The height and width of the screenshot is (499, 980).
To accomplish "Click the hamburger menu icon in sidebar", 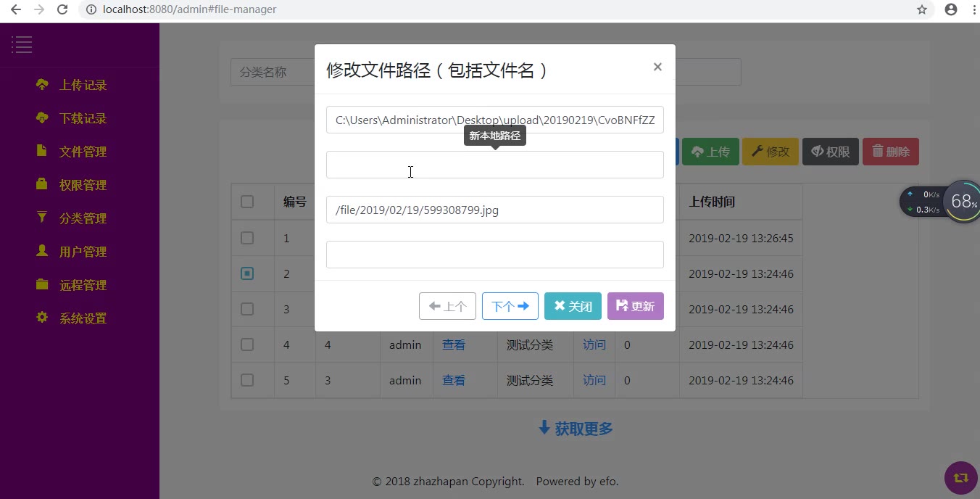I will (x=22, y=45).
